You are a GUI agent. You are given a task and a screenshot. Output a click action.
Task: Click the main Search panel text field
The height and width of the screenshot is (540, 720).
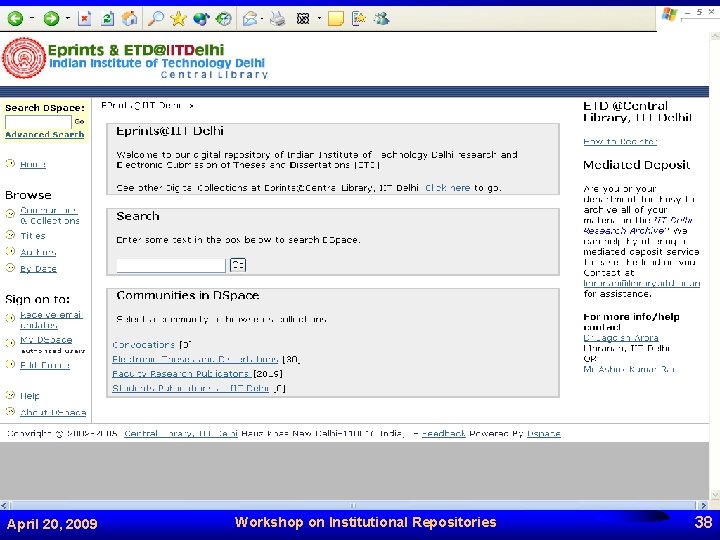point(171,265)
